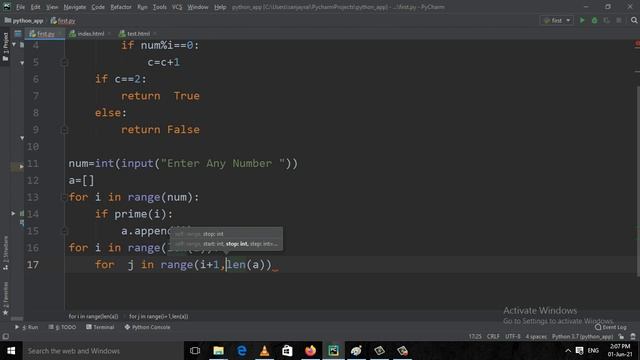Open the Event Log
Image resolution: width=640 pixels, height=360 pixels.
611,327
